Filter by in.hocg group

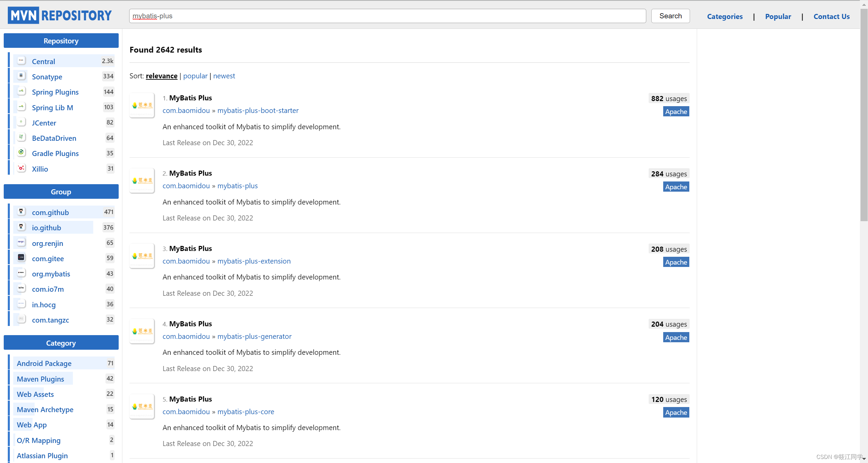tap(44, 305)
